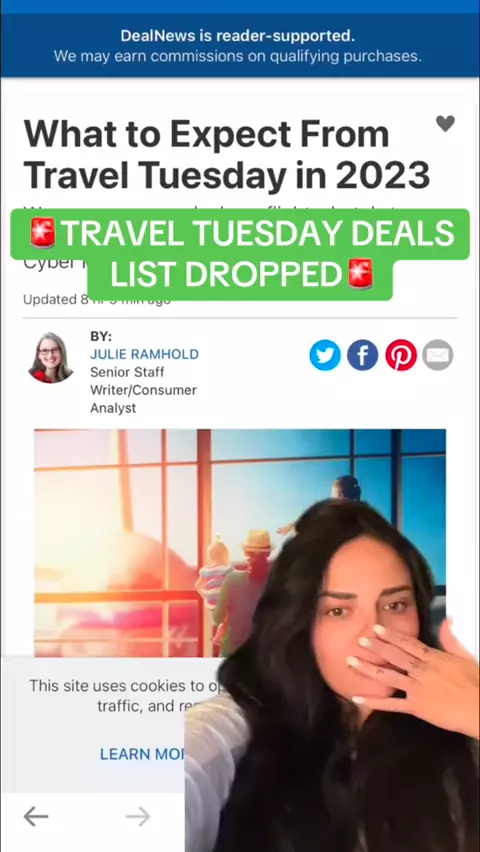Tap the List Dropped green caption line
The height and width of the screenshot is (852, 480).
(x=240, y=275)
